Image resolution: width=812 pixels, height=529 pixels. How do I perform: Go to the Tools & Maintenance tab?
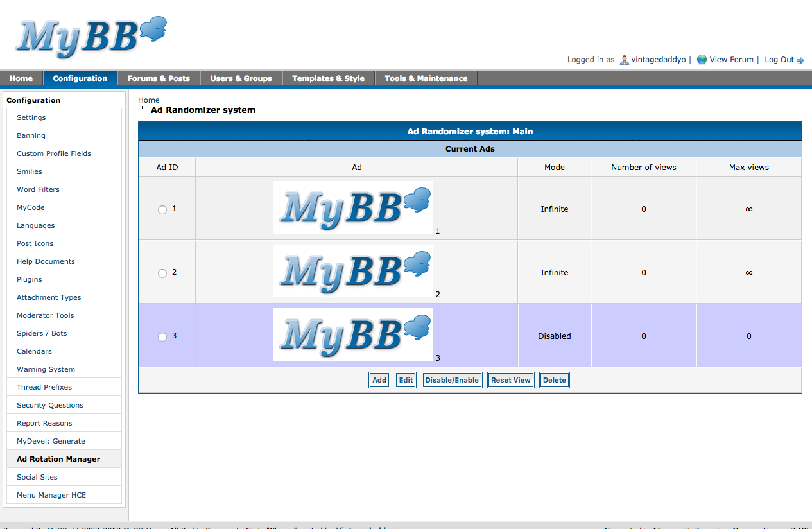pyautogui.click(x=426, y=78)
